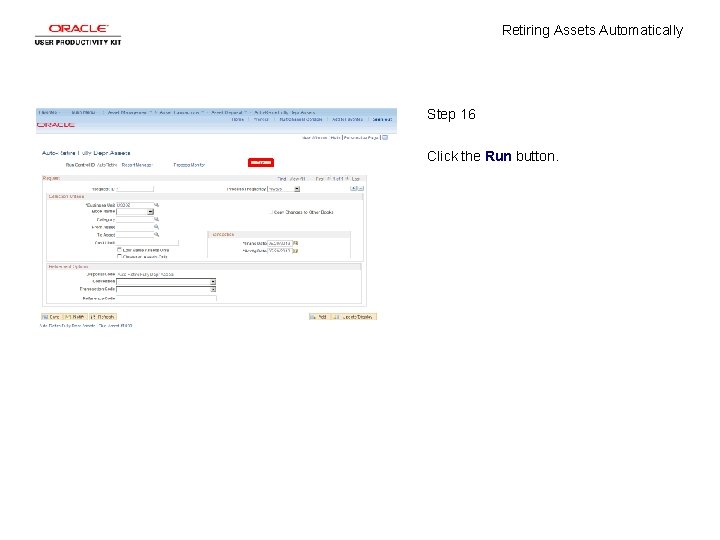
Task: Click the Refresh button
Action: 103,317
